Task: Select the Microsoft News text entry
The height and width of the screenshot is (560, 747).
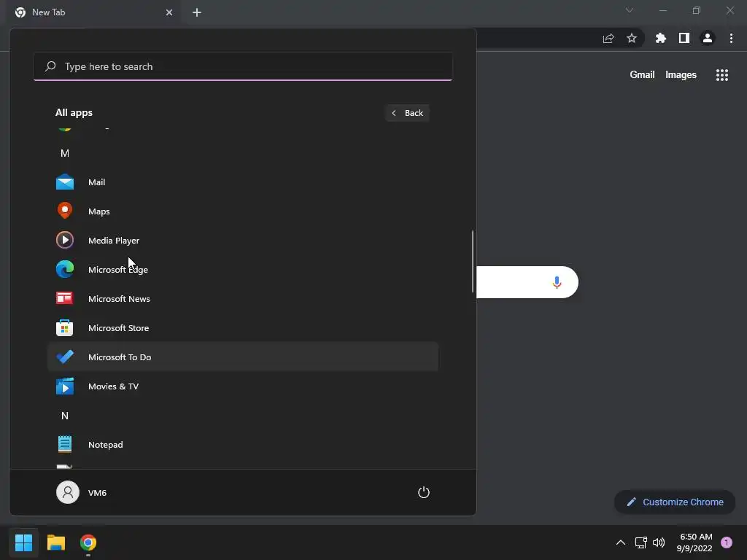Action: pos(119,298)
